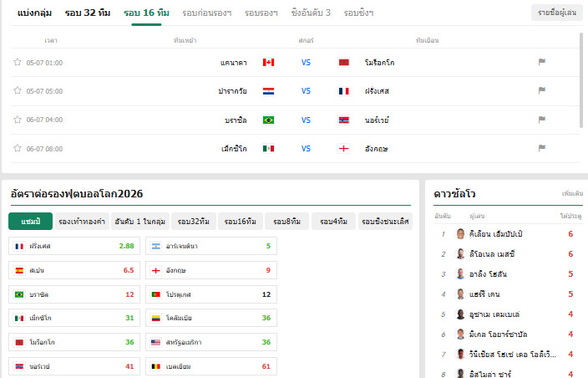Select รอบ16ทีม odds tab
This screenshot has height=378, width=588.
[x=240, y=222]
